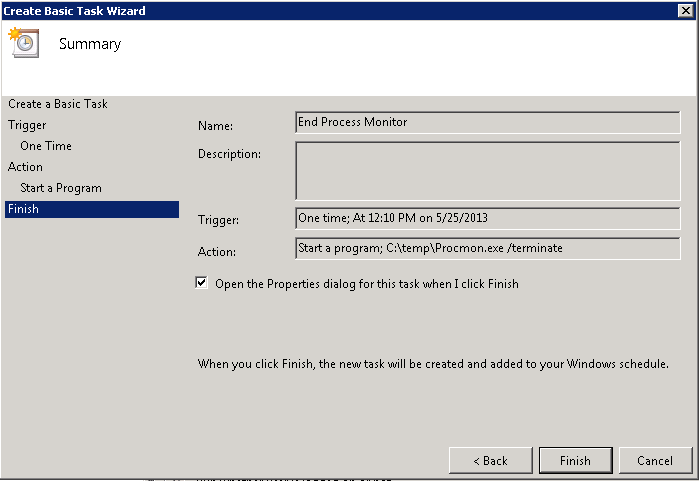Click the Trigger summary field

[487, 218]
